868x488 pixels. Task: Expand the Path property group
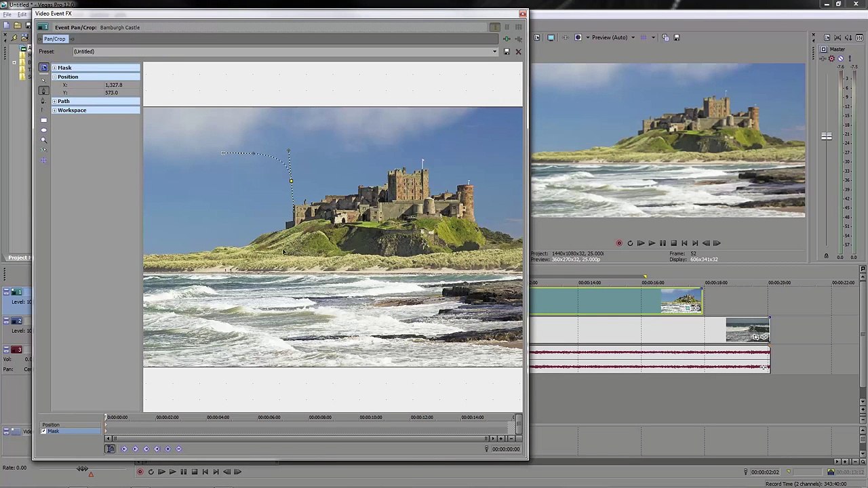click(x=54, y=101)
